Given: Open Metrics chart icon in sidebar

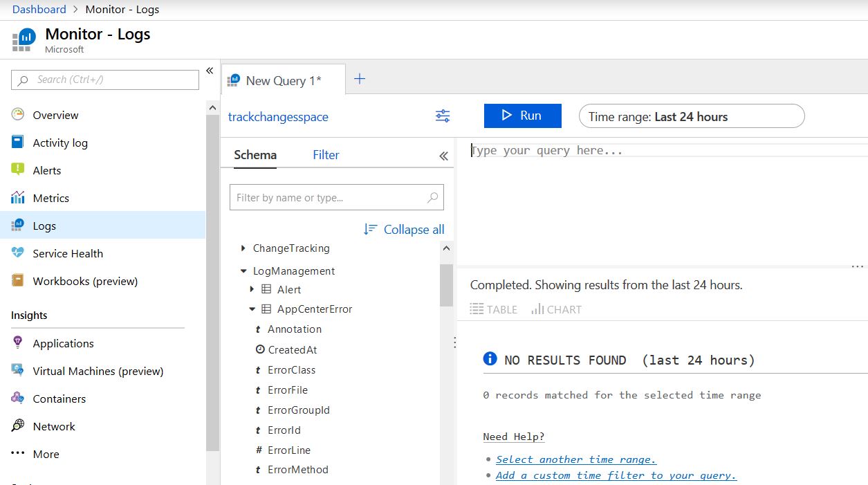Looking at the screenshot, I should (x=18, y=198).
